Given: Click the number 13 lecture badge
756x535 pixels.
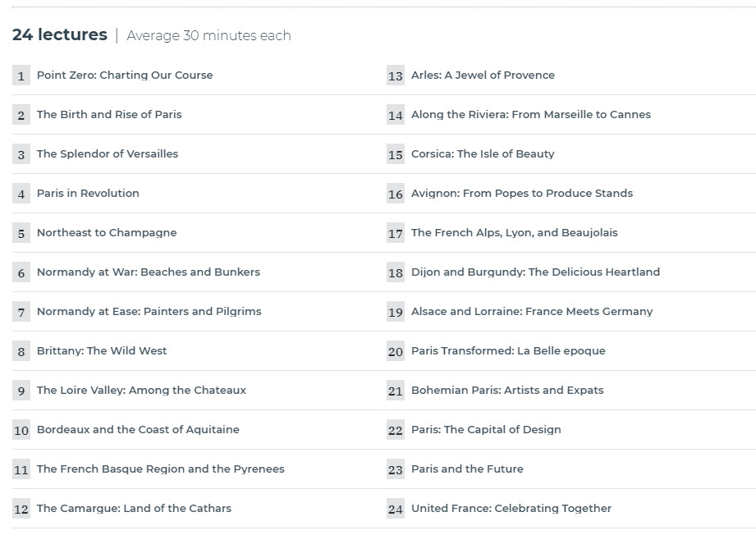Looking at the screenshot, I should click(x=396, y=75).
